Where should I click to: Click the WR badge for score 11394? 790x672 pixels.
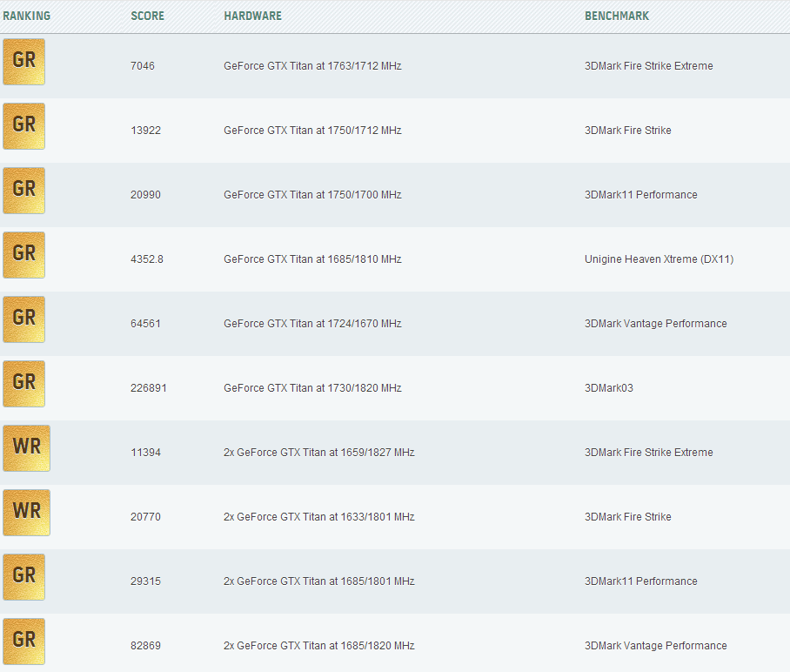click(26, 448)
